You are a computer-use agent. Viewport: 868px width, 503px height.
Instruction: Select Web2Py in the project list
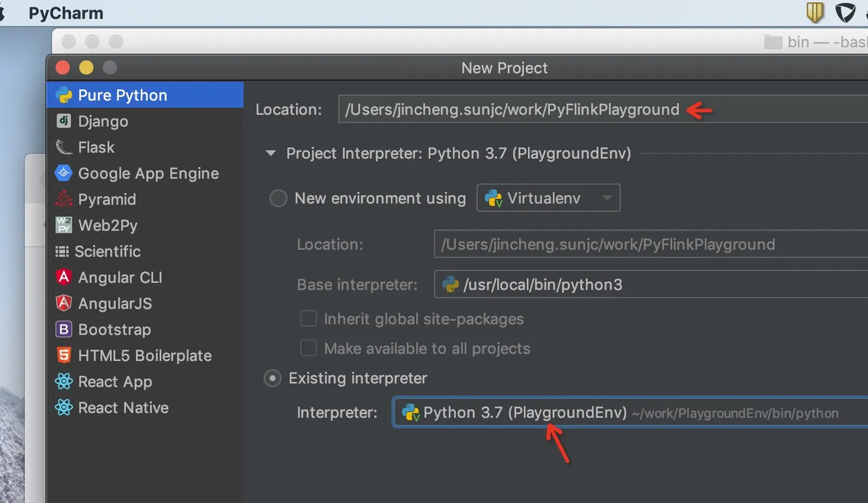[x=145, y=225]
